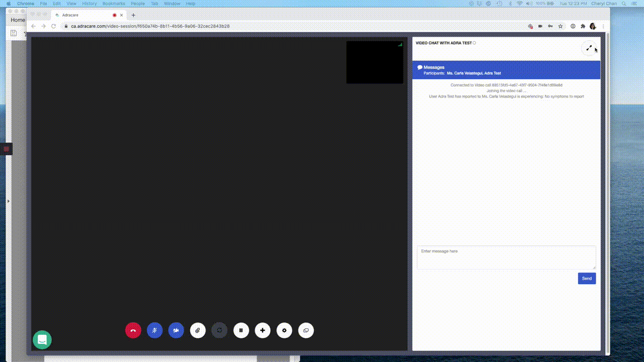Open Spotlight search magnifier
The image size is (644, 362).
coord(624,3)
